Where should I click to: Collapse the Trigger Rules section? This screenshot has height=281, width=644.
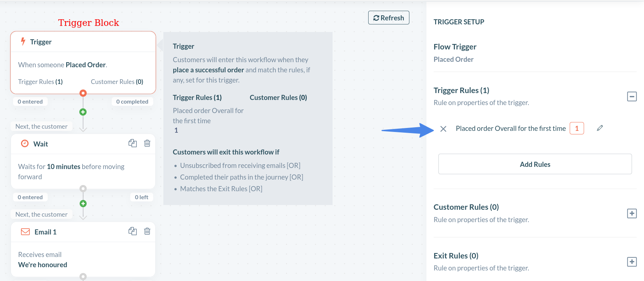[x=632, y=96]
